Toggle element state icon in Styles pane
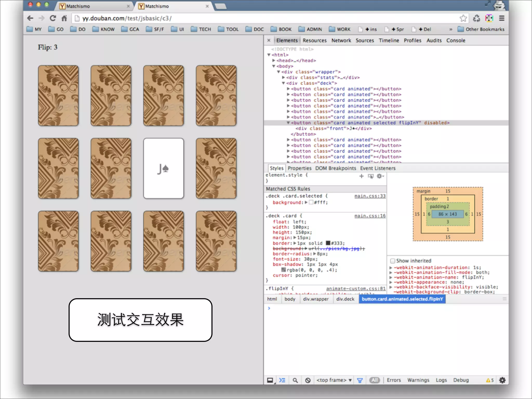This screenshot has width=532, height=399. [x=371, y=176]
